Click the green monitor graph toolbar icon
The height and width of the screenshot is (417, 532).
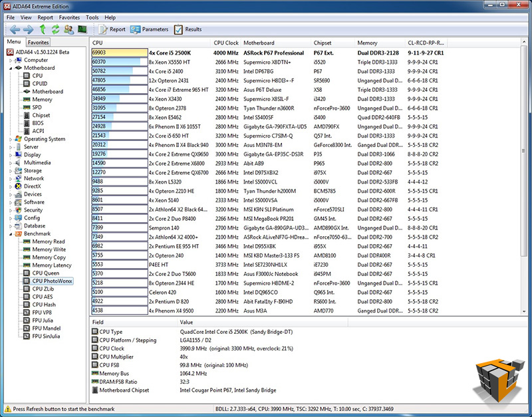point(82,29)
